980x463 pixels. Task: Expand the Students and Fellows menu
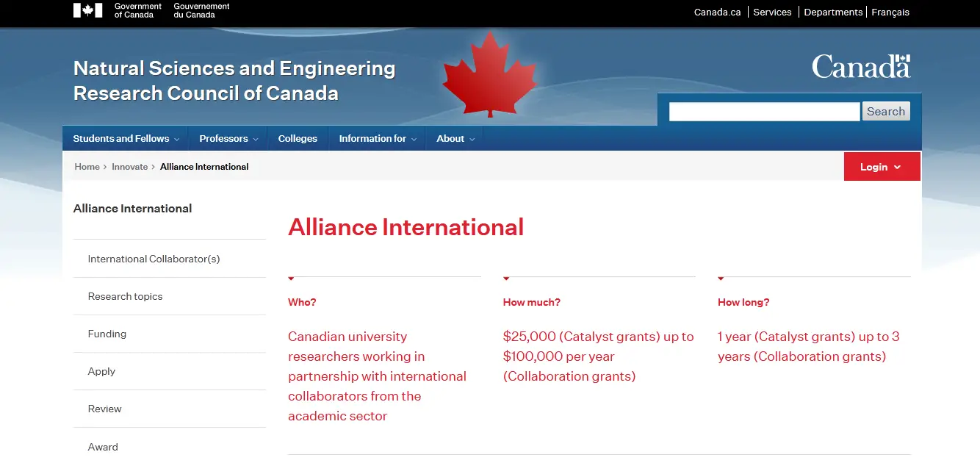[125, 138]
